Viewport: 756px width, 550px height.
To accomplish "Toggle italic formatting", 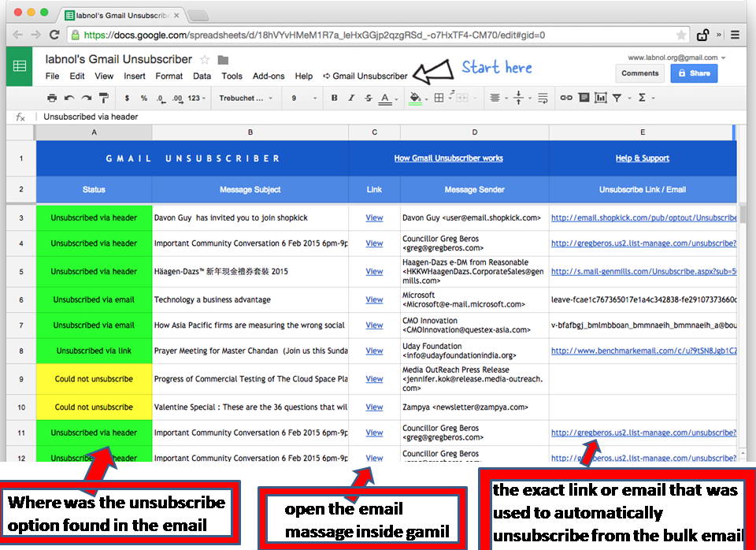I will tap(351, 98).
